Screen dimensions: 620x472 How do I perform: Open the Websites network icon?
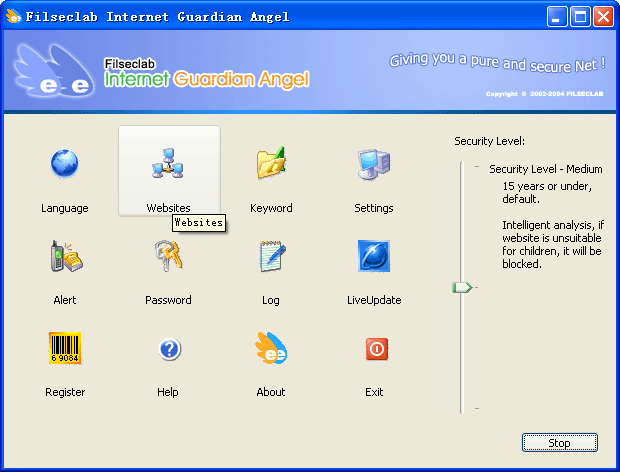tap(168, 164)
